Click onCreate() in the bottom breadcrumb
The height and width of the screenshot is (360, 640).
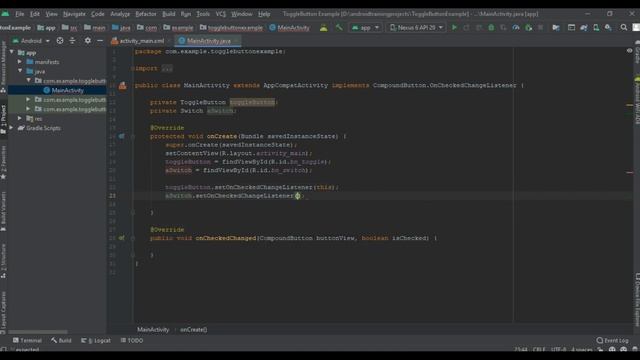click(x=193, y=329)
